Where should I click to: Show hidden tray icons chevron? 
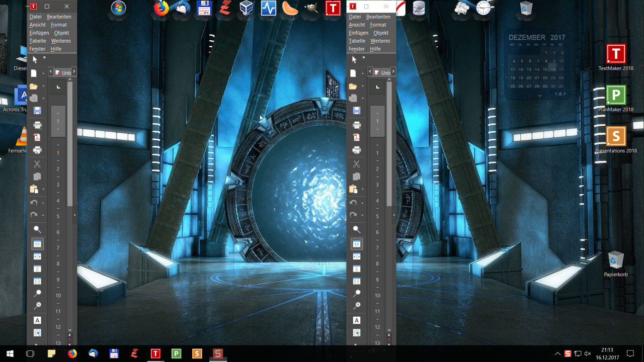pyautogui.click(x=557, y=353)
